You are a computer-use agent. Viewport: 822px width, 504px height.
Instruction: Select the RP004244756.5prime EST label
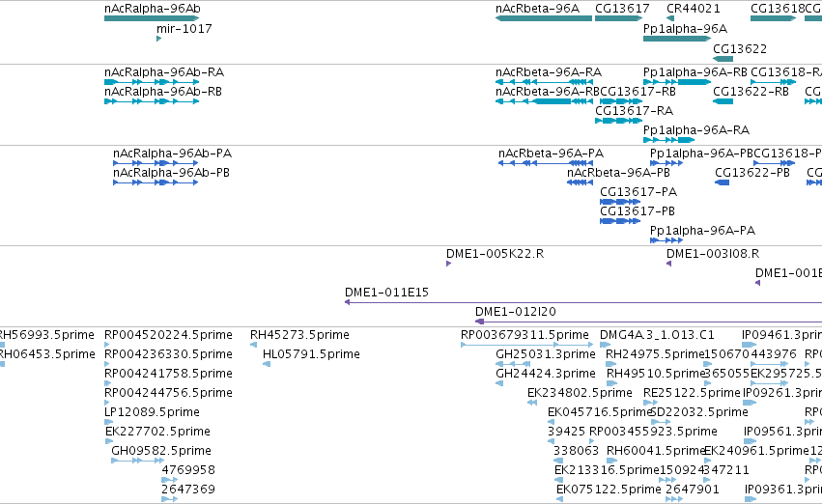point(168,393)
